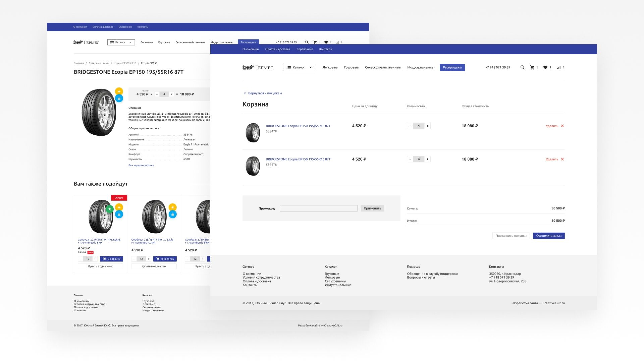This screenshot has width=644, height=362.
Task: Open Обращение в службу поддержки footer link
Action: pyautogui.click(x=432, y=274)
